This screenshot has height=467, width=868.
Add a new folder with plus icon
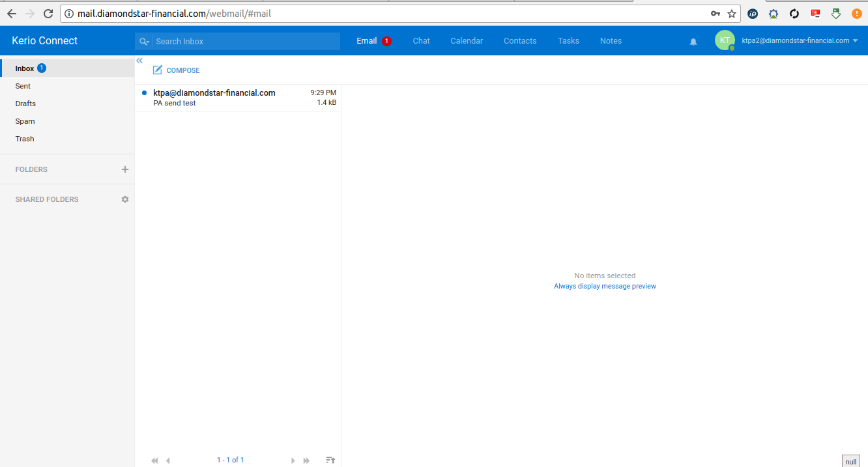tap(125, 169)
